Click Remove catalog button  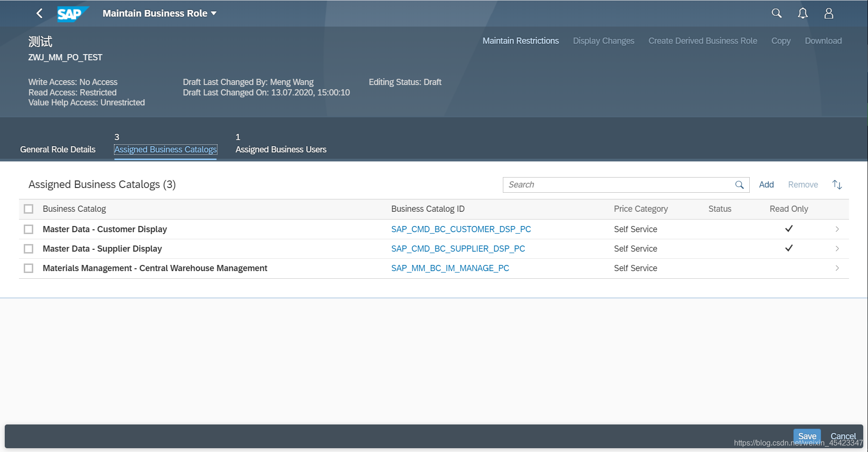803,185
